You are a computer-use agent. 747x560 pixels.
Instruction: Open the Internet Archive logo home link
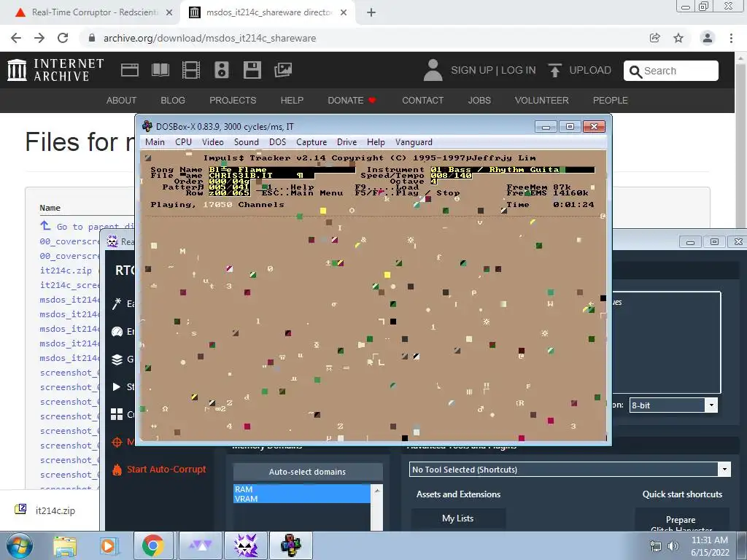pos(55,70)
